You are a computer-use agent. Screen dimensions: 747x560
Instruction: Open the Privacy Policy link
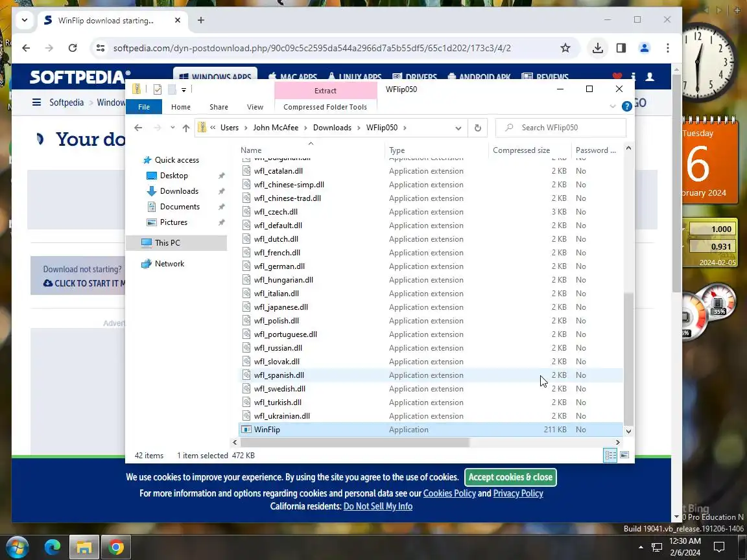click(x=518, y=493)
